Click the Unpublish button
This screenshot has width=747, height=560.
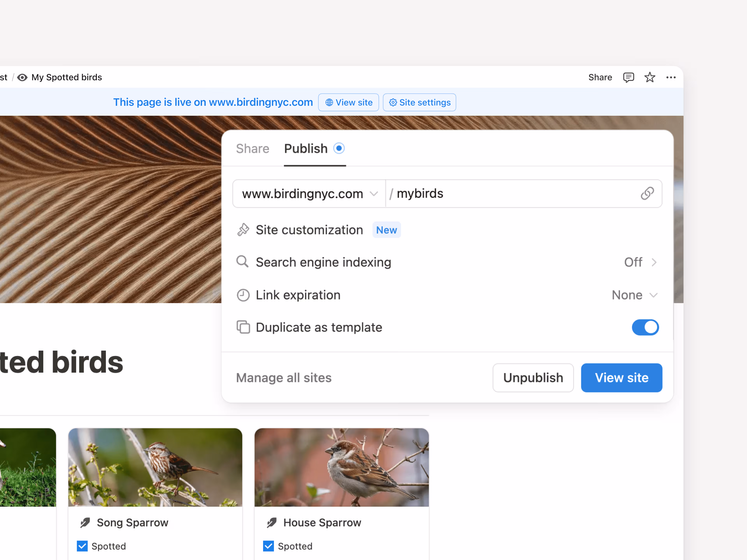tap(533, 377)
